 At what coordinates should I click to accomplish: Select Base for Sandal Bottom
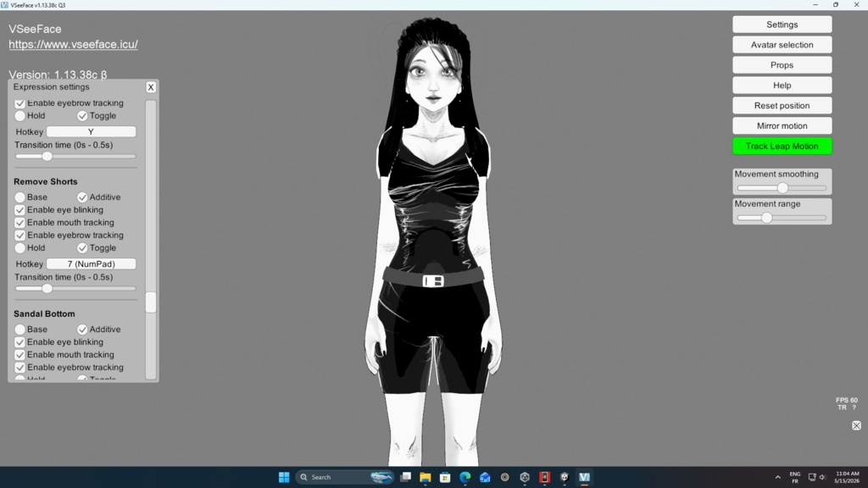pyautogui.click(x=20, y=330)
